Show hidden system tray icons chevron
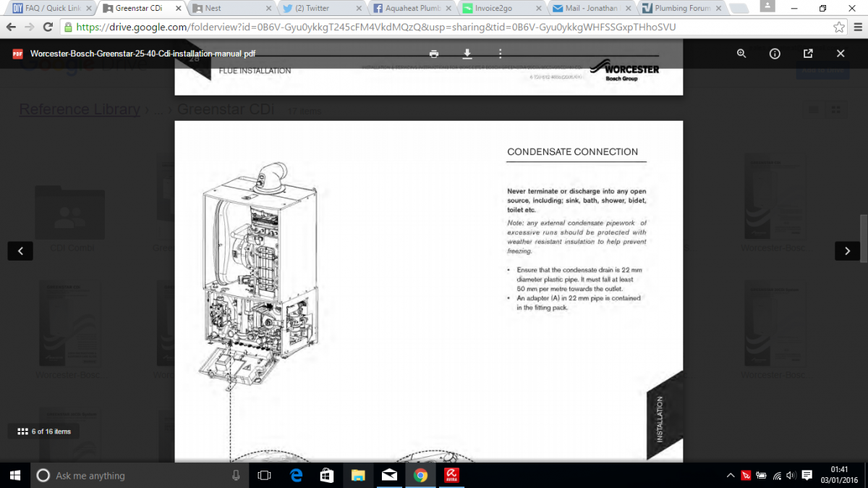The height and width of the screenshot is (488, 868). [x=731, y=476]
